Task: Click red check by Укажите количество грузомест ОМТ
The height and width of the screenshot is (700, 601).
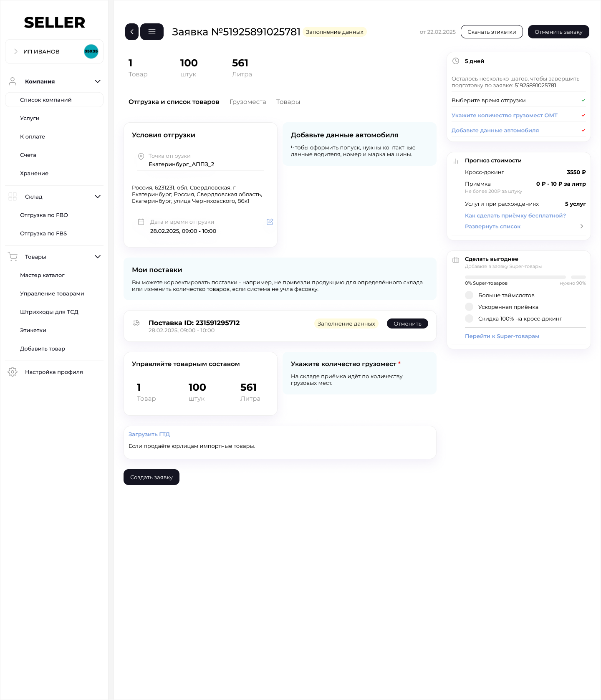Action: click(x=583, y=115)
